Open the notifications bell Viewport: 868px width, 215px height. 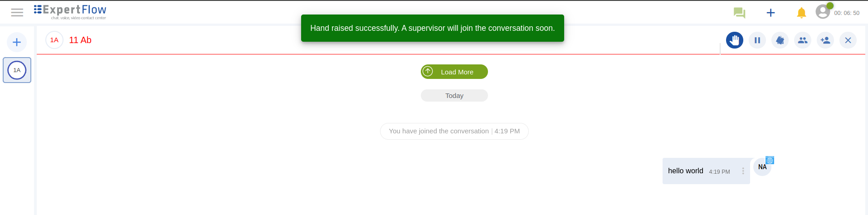click(x=801, y=13)
